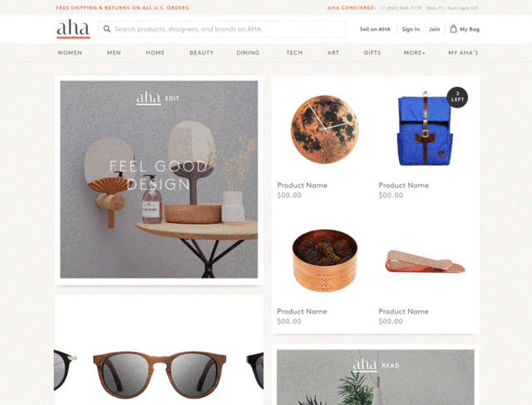This screenshot has height=405, width=532.
Task: Open the BEAUTY category menu
Action: click(x=201, y=52)
